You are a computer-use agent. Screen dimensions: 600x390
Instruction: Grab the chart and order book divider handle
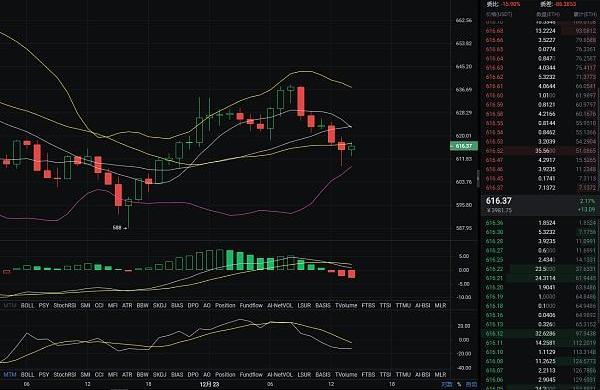pyautogui.click(x=478, y=179)
